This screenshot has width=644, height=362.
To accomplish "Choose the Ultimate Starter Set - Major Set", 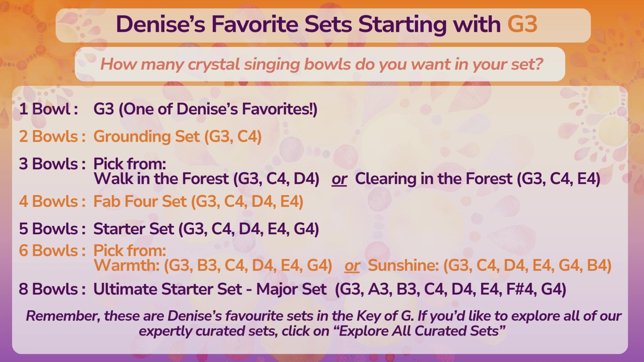I will pos(329,289).
